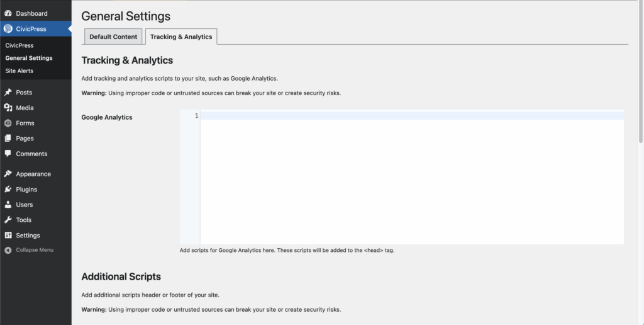Open the Dashboard menu item
Image resolution: width=644 pixels, height=325 pixels.
pos(36,14)
